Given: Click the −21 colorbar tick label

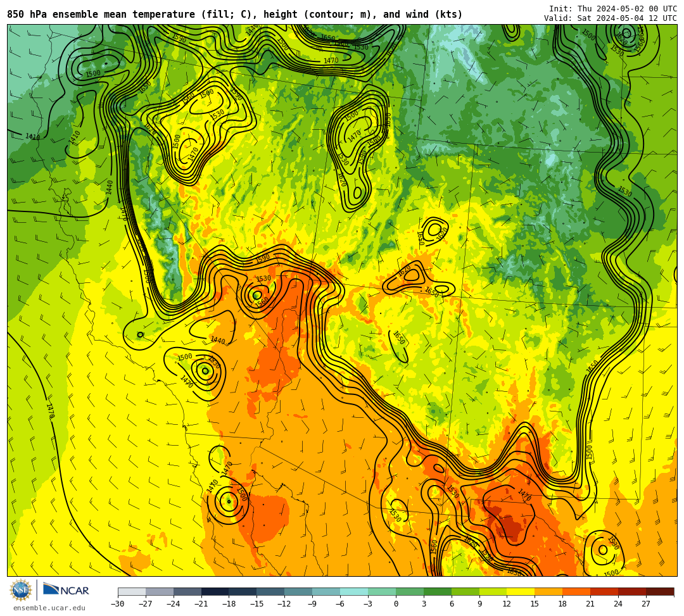Looking at the screenshot, I should click(201, 604).
